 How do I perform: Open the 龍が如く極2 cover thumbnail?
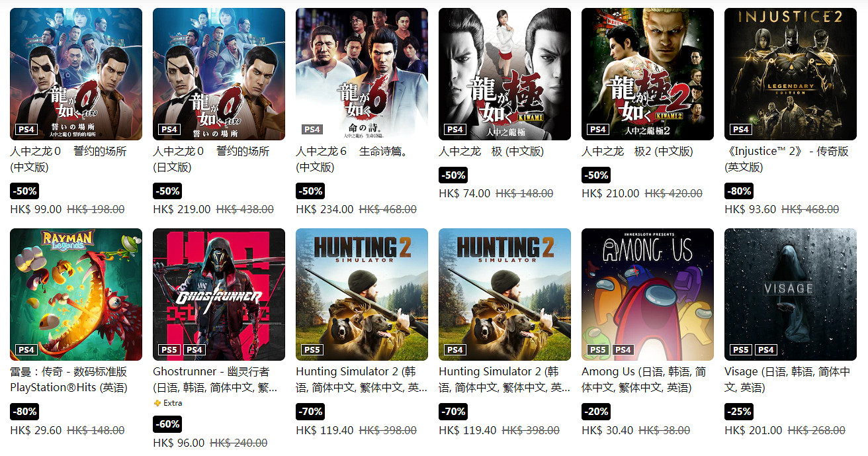[648, 74]
